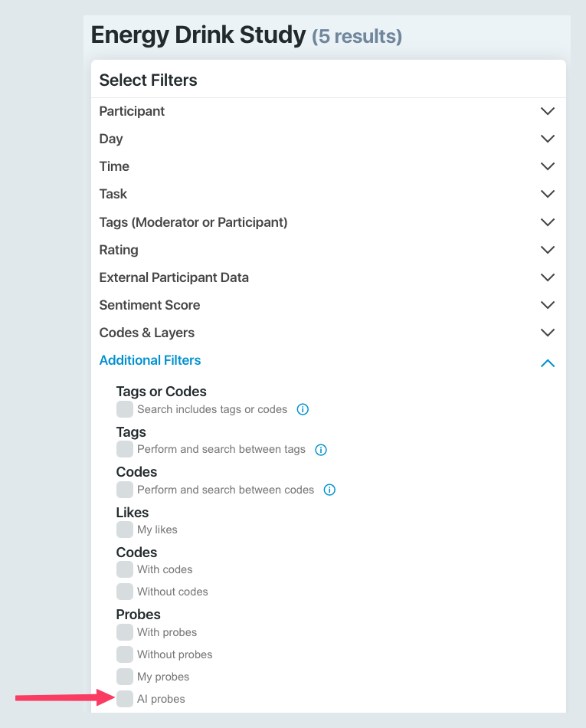Expand the Codes & Layers chevron

pyautogui.click(x=548, y=333)
